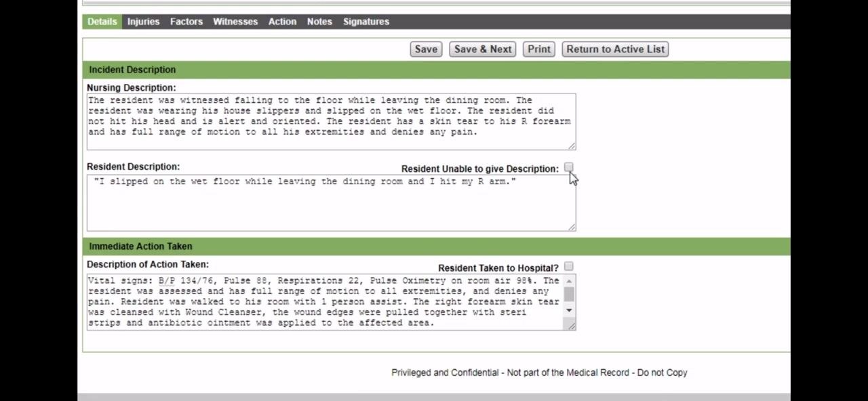Click Nursing Description resize handle

point(572,146)
